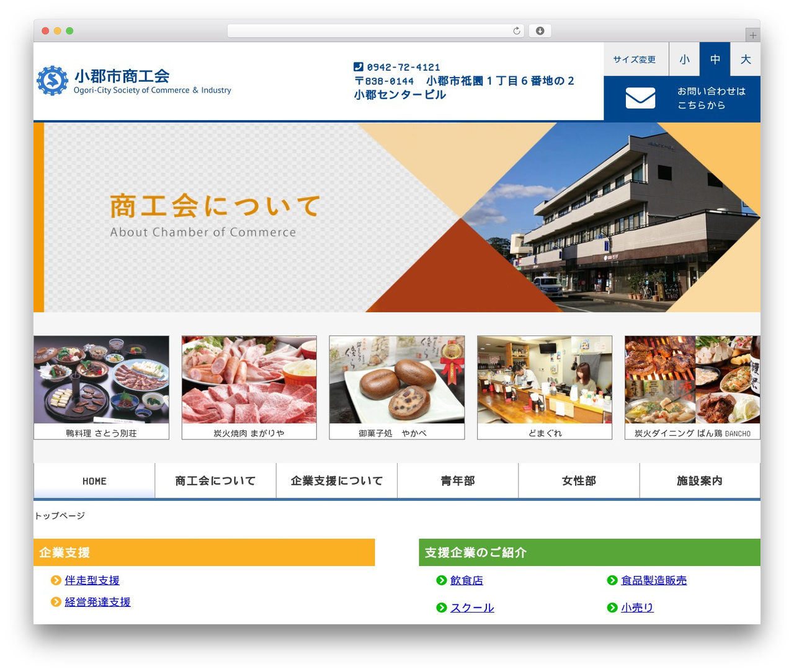Click the phone number 0942-72-4121
Screen dimensions: 794x672
(403, 67)
